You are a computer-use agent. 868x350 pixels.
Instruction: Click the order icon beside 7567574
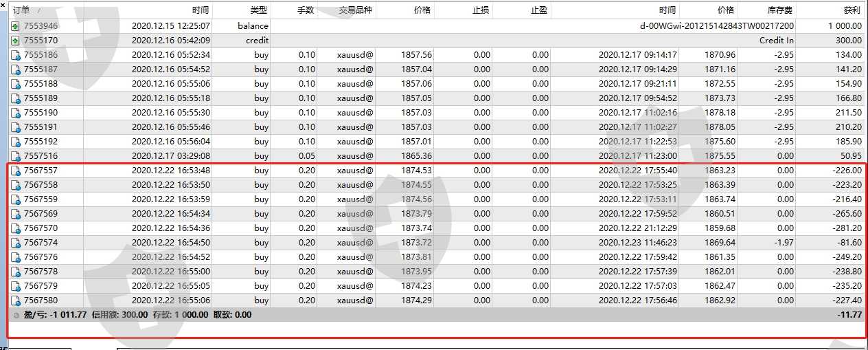[x=15, y=243]
